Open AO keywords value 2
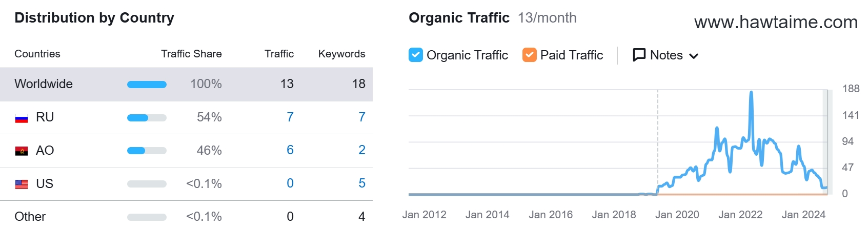The height and width of the screenshot is (228, 868). tap(362, 150)
